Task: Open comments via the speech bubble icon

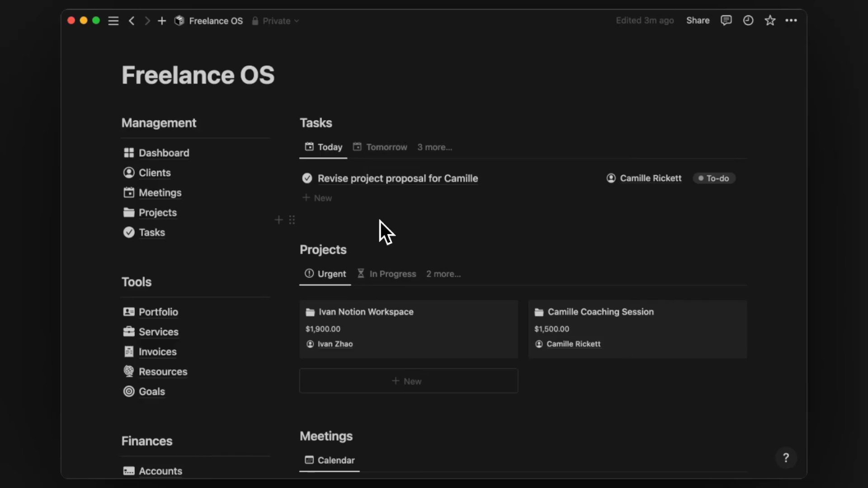Action: click(x=726, y=20)
